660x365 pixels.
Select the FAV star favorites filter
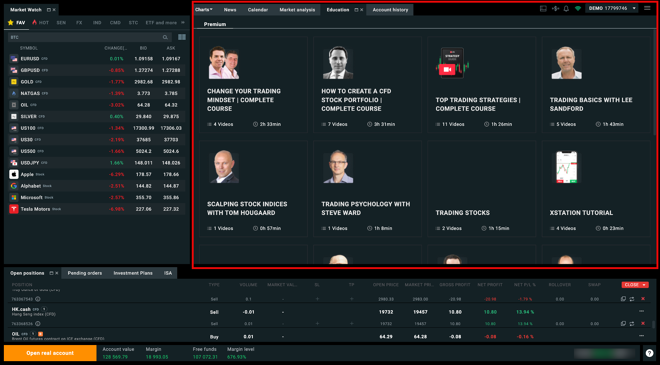(16, 23)
